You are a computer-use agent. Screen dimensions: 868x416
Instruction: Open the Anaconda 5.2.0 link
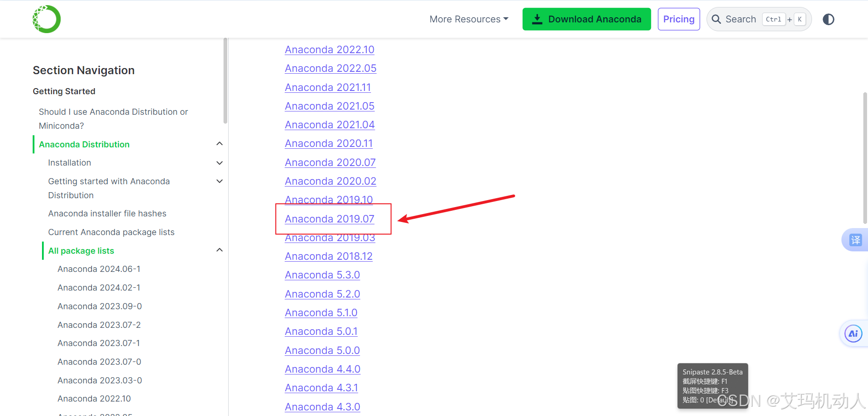(322, 294)
